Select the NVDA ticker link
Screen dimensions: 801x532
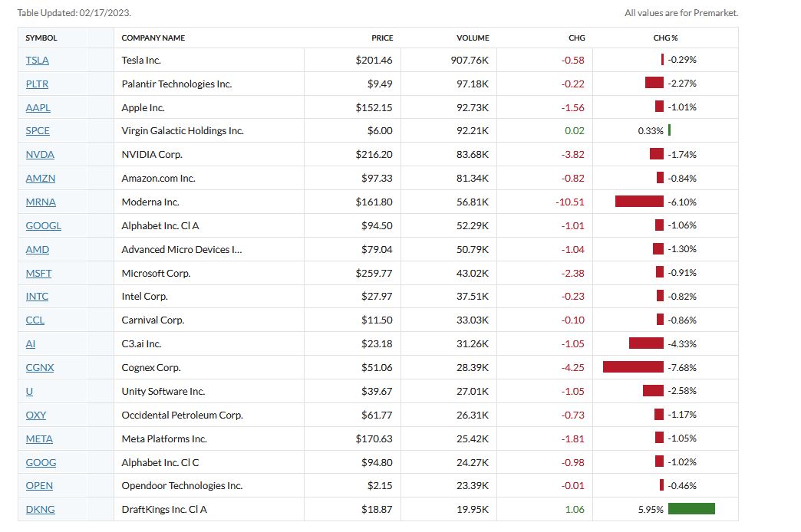(40, 155)
